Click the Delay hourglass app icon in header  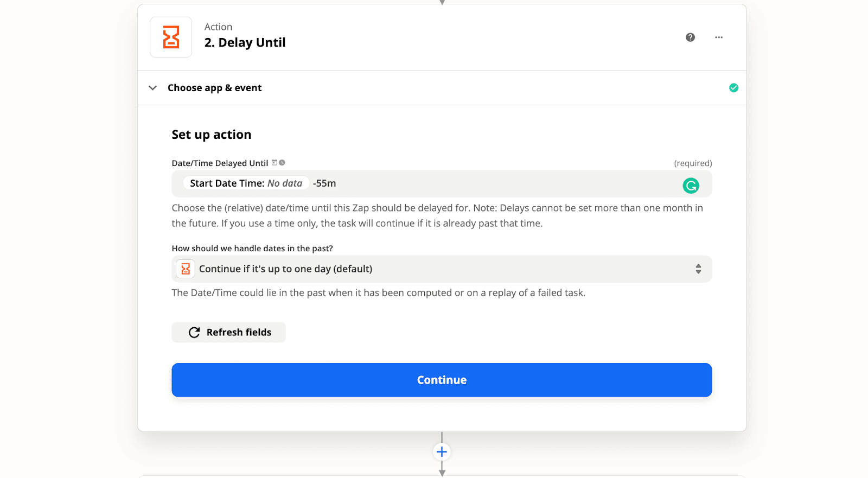pyautogui.click(x=171, y=37)
